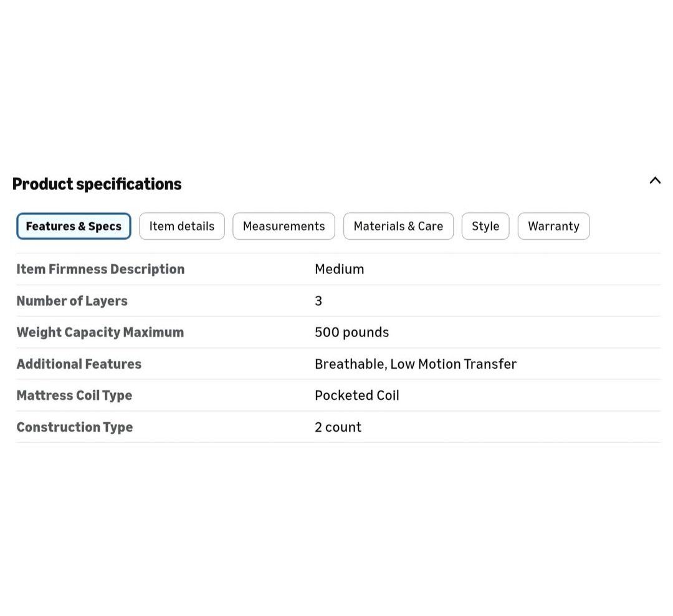673x616 pixels.
Task: Click the Weight Capacity Maximum label
Action: pos(100,332)
